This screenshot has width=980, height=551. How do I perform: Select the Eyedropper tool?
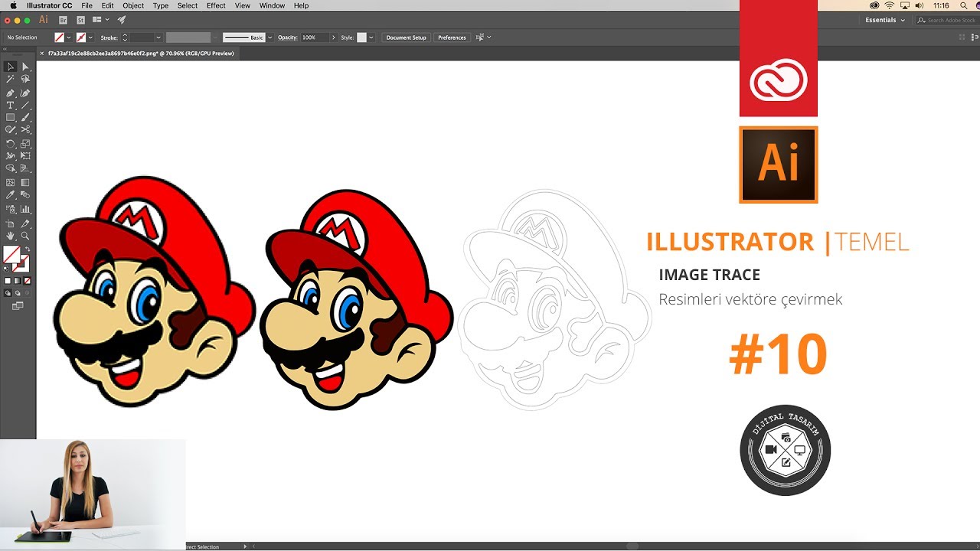pyautogui.click(x=10, y=195)
